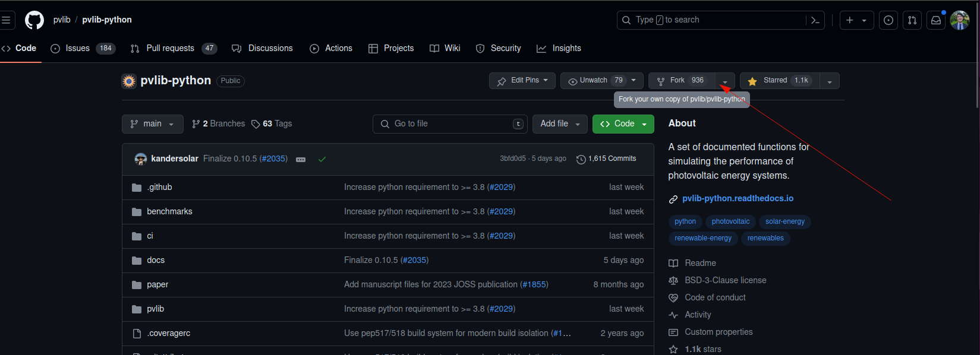The width and height of the screenshot is (980, 355).
Task: Click the renewable-energy topic tag
Action: [x=703, y=239]
